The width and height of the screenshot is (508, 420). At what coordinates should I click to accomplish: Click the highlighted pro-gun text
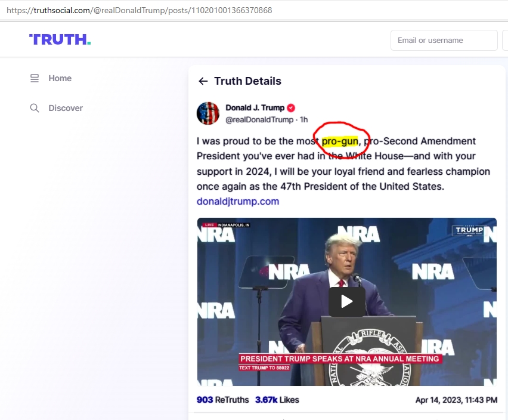[340, 141]
